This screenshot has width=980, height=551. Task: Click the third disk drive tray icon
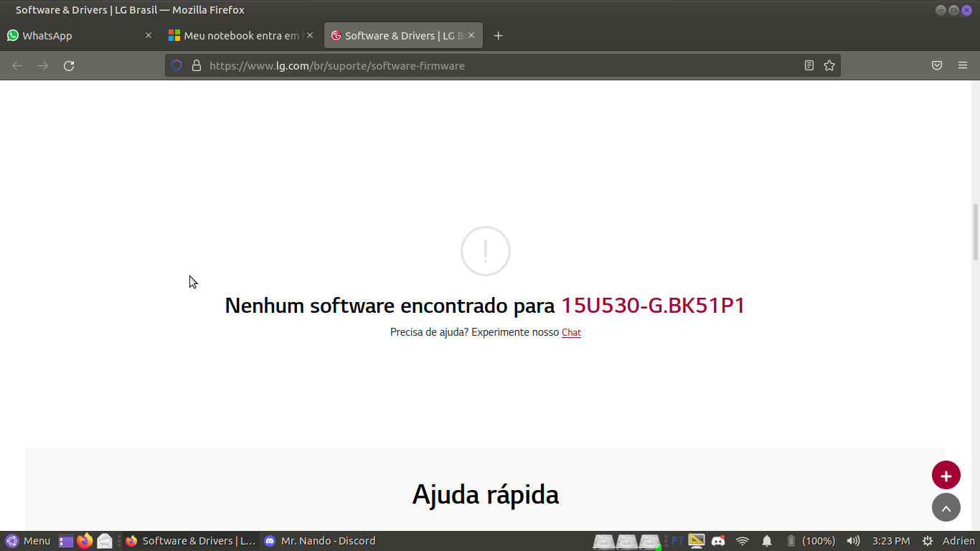[650, 541]
